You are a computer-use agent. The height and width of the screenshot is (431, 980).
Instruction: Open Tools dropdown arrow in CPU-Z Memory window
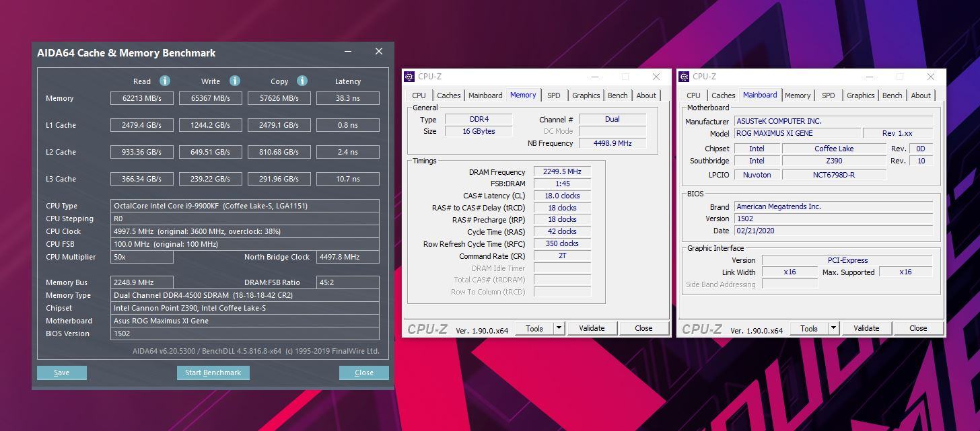coord(559,328)
